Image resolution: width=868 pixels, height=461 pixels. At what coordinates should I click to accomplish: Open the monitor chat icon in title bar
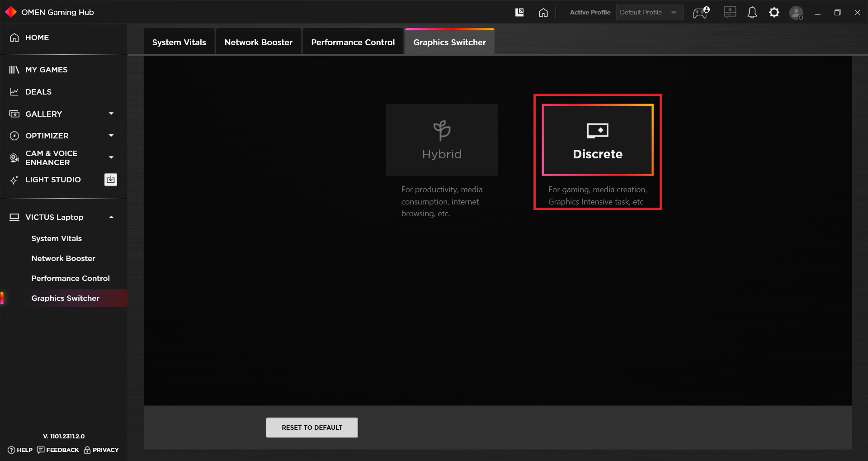point(730,12)
